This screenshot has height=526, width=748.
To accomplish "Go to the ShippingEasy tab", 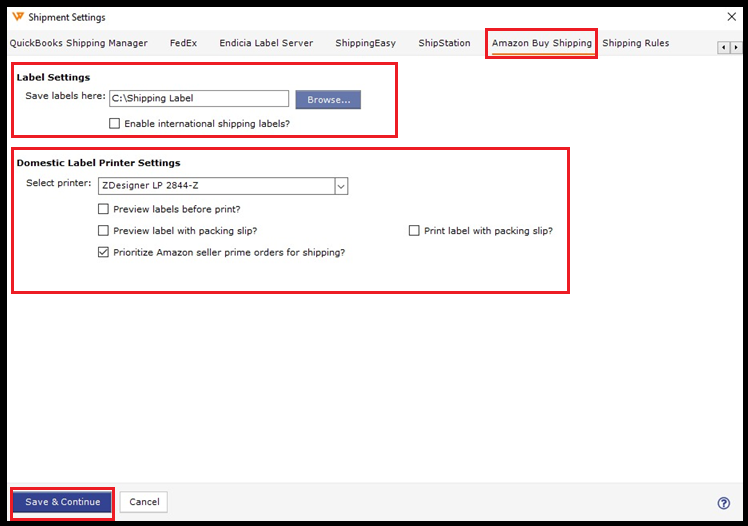I will 365,43.
